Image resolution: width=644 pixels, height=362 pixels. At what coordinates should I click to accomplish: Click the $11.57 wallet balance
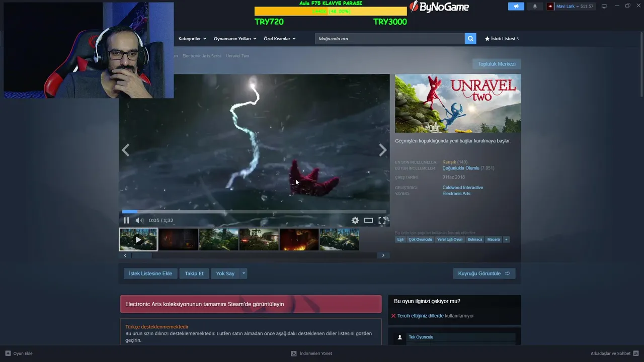(587, 7)
